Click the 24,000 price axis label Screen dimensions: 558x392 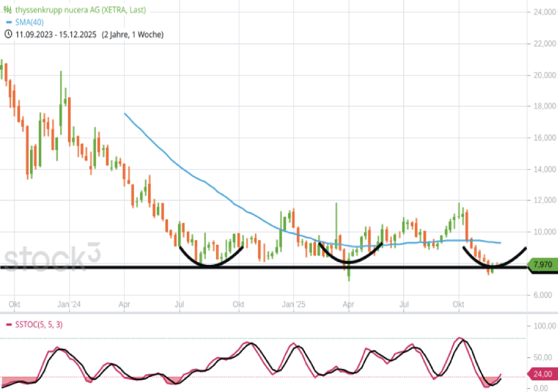point(544,12)
